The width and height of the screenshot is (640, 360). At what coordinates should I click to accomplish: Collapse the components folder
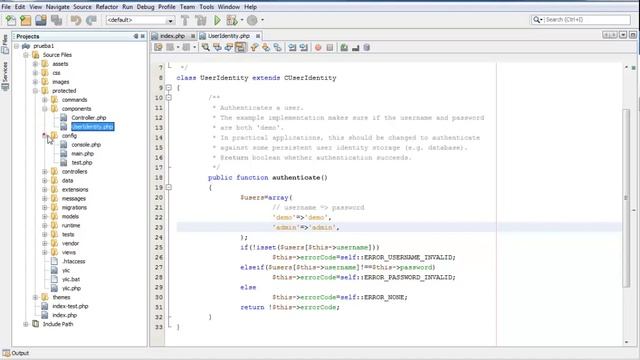pos(44,109)
